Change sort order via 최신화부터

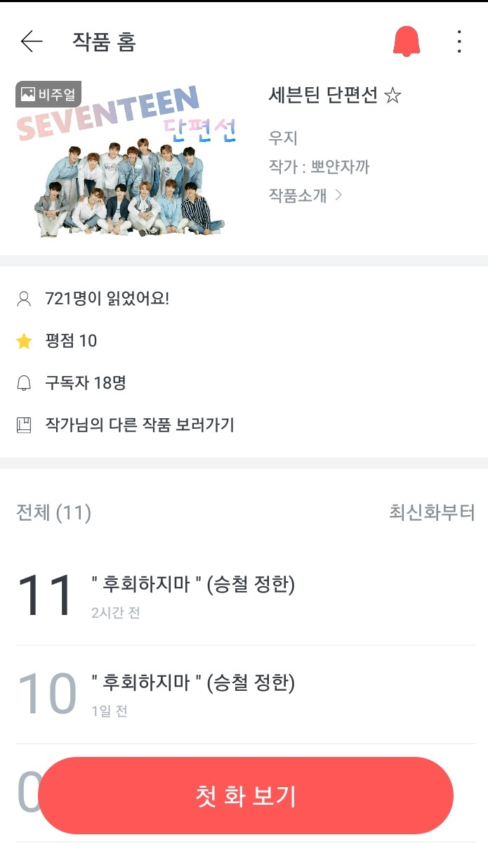431,512
